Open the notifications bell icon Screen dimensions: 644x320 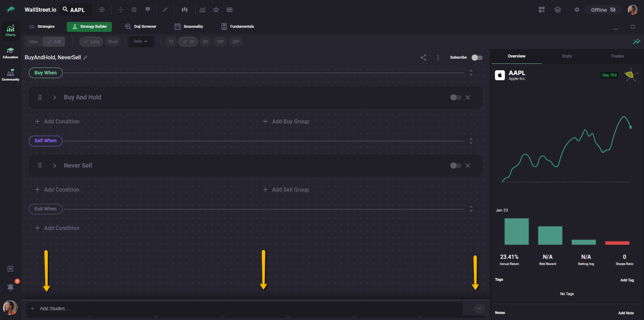coord(11,287)
